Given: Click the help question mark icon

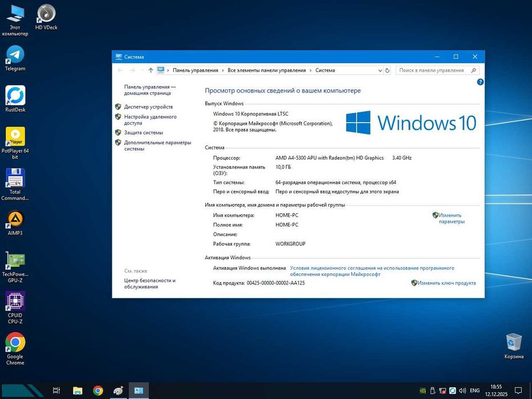Looking at the screenshot, I should [x=480, y=82].
